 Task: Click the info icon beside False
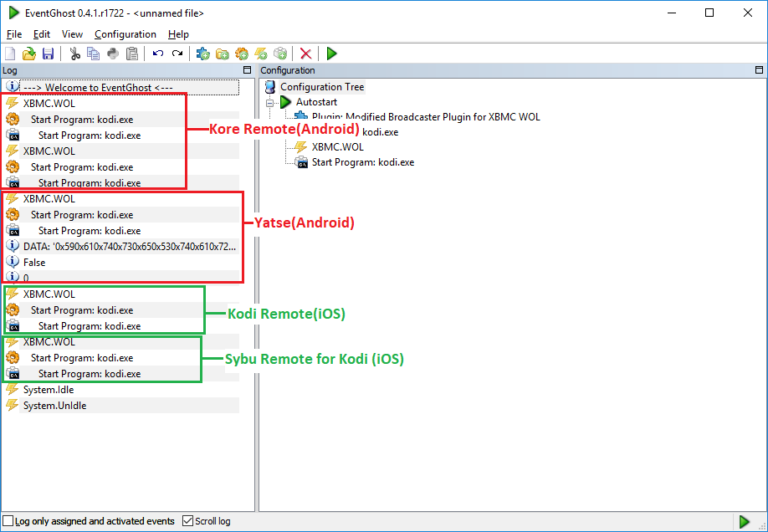(13, 262)
